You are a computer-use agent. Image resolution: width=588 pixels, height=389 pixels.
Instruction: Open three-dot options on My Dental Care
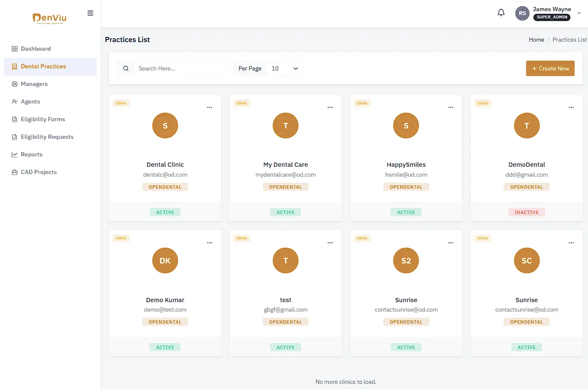coord(330,107)
